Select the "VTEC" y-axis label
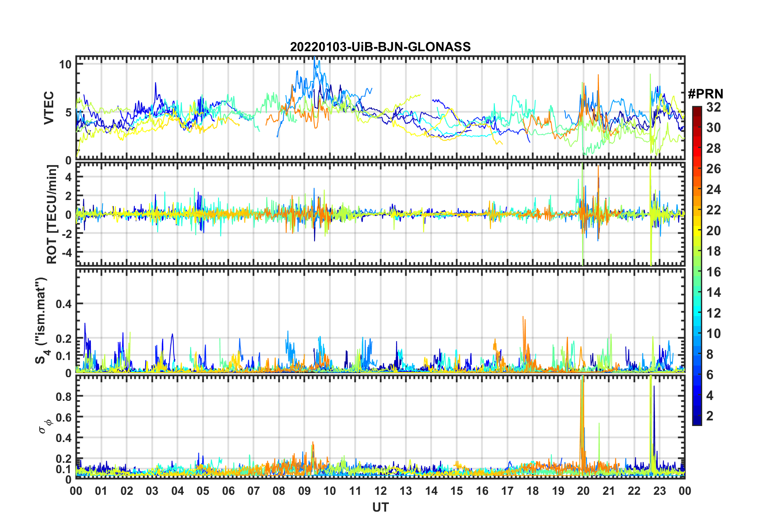The height and width of the screenshot is (532, 761). (x=49, y=108)
